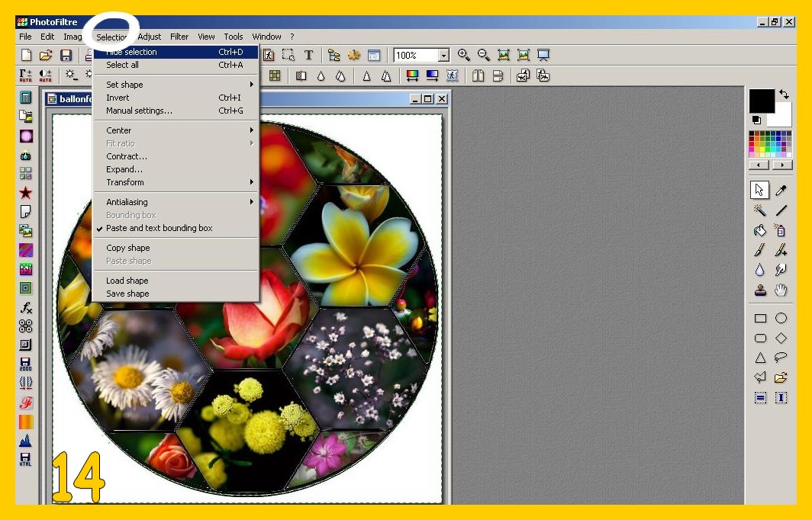Open the 100% zoom level dropdown

(x=443, y=56)
